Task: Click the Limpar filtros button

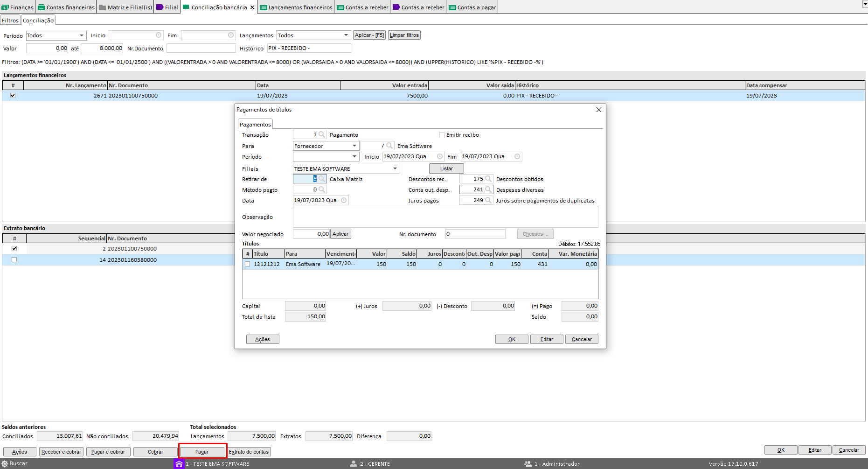Action: click(404, 35)
